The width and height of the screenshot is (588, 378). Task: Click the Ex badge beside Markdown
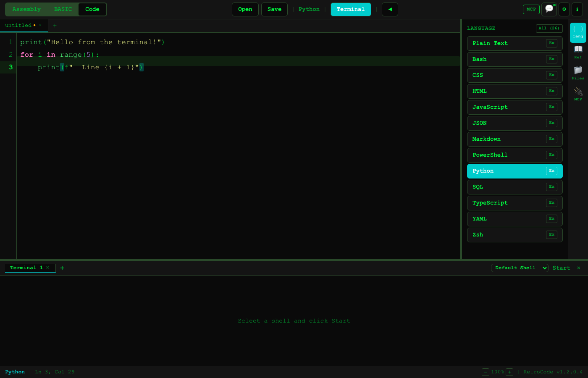click(x=551, y=139)
